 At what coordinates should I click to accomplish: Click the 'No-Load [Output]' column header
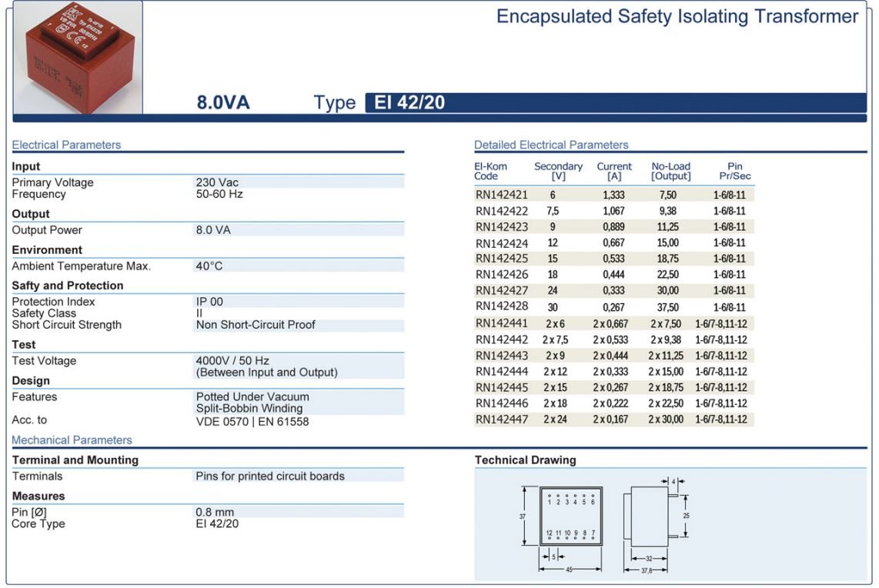click(670, 171)
